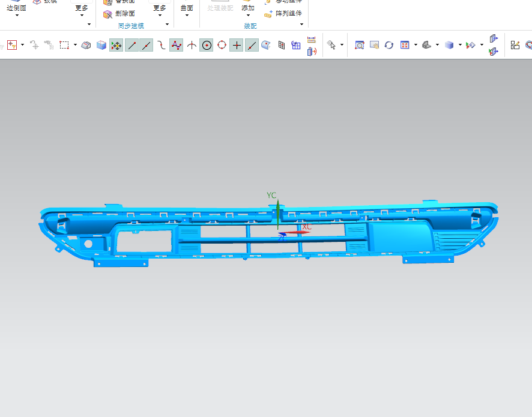532x417 pixels.
Task: Expand the Fit view dropdown arrow
Action: (416, 45)
